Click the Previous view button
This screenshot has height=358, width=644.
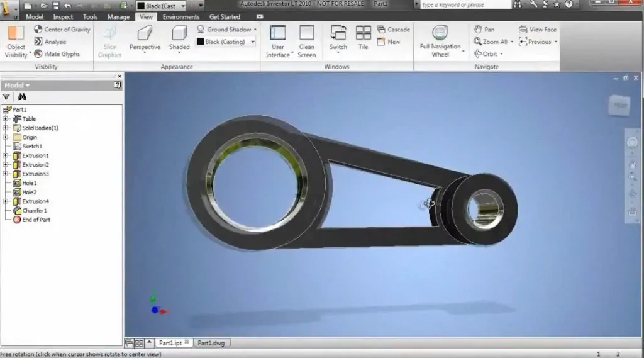tap(535, 42)
